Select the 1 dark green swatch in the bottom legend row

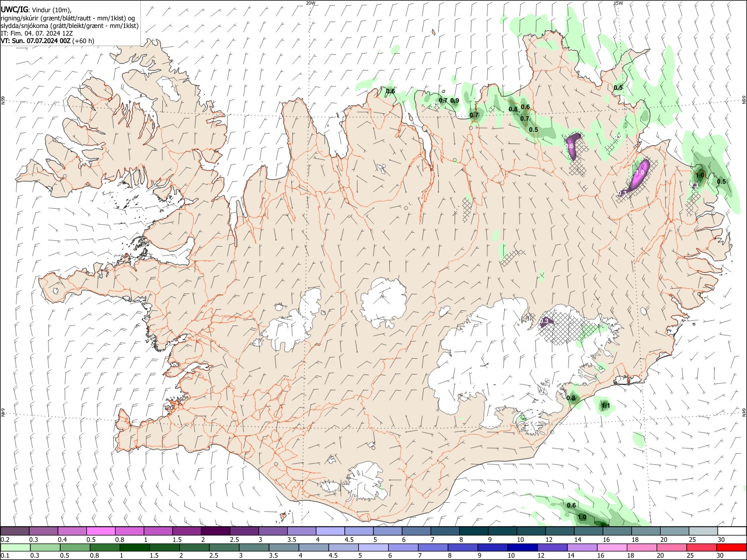click(134, 547)
